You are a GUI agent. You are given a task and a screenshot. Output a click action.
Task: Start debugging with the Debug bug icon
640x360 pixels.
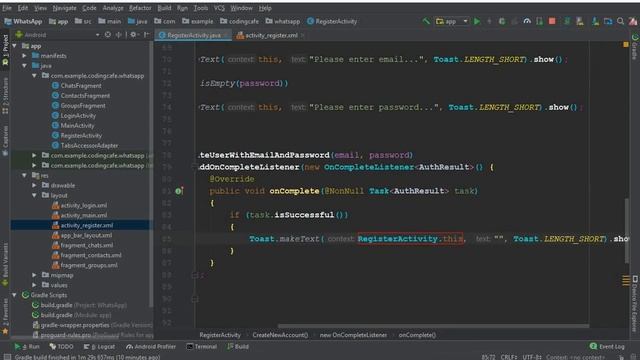(502, 21)
